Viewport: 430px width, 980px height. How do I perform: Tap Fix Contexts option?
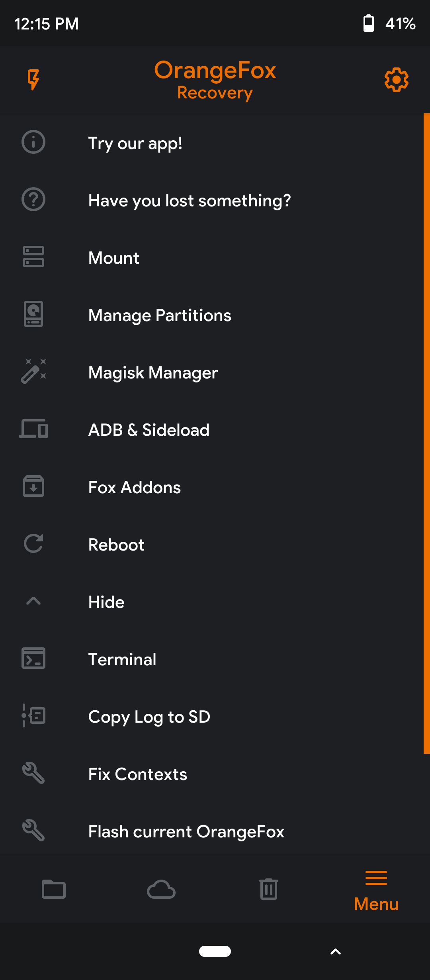click(137, 774)
